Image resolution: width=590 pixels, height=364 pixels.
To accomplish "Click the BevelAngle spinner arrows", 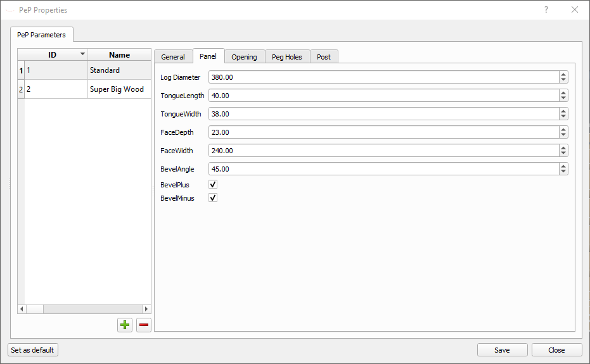I will (563, 169).
